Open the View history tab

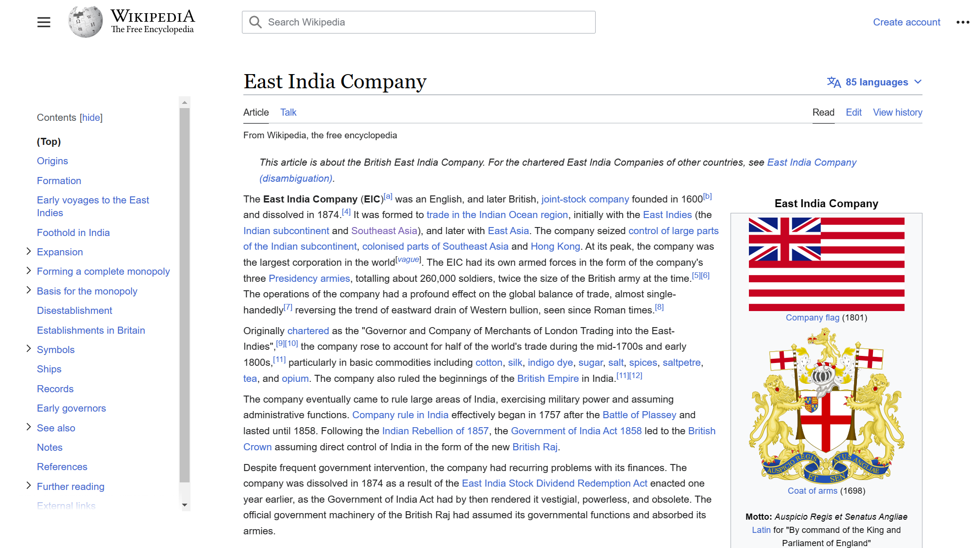point(897,112)
